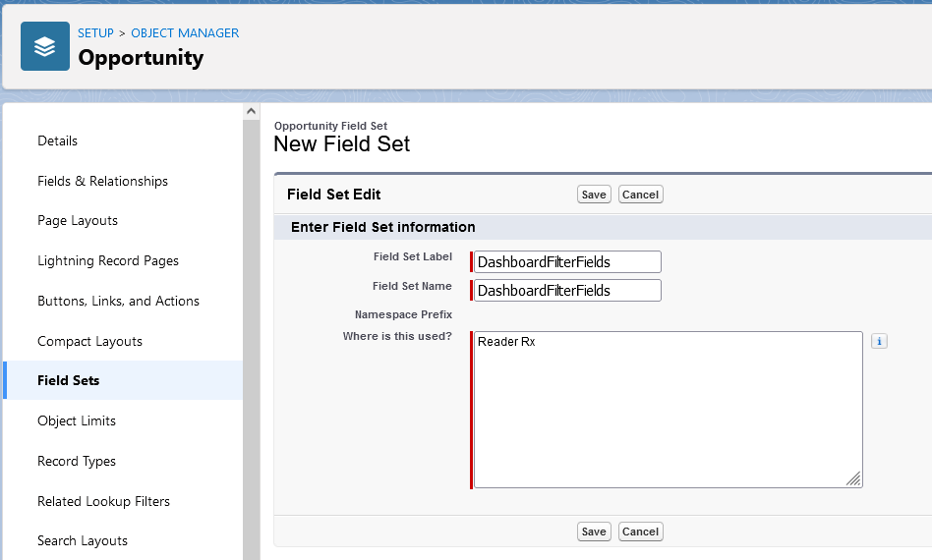Image resolution: width=932 pixels, height=560 pixels.
Task: Click inside the 'Where is this used?' textarea
Action: (668, 410)
